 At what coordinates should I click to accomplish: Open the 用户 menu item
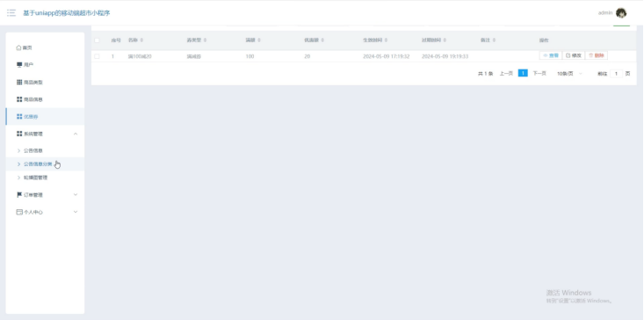click(x=45, y=65)
